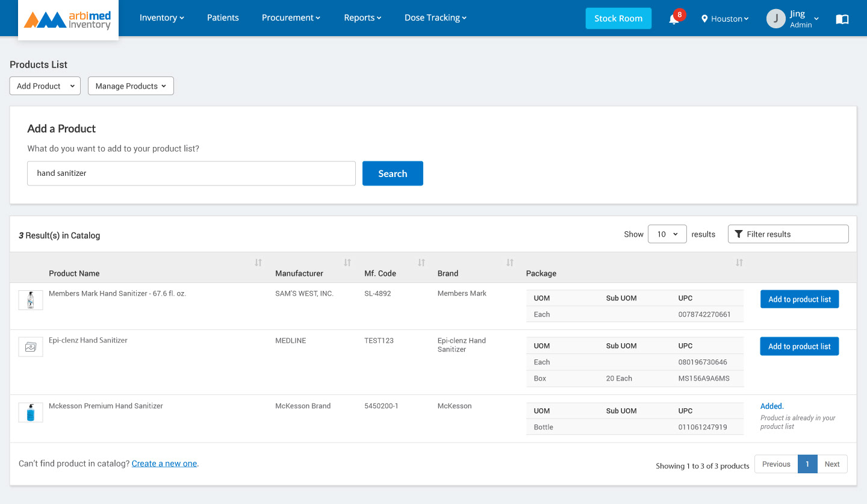Viewport: 867px width, 504px height.
Task: Sort by Package column arrows
Action: (x=739, y=263)
